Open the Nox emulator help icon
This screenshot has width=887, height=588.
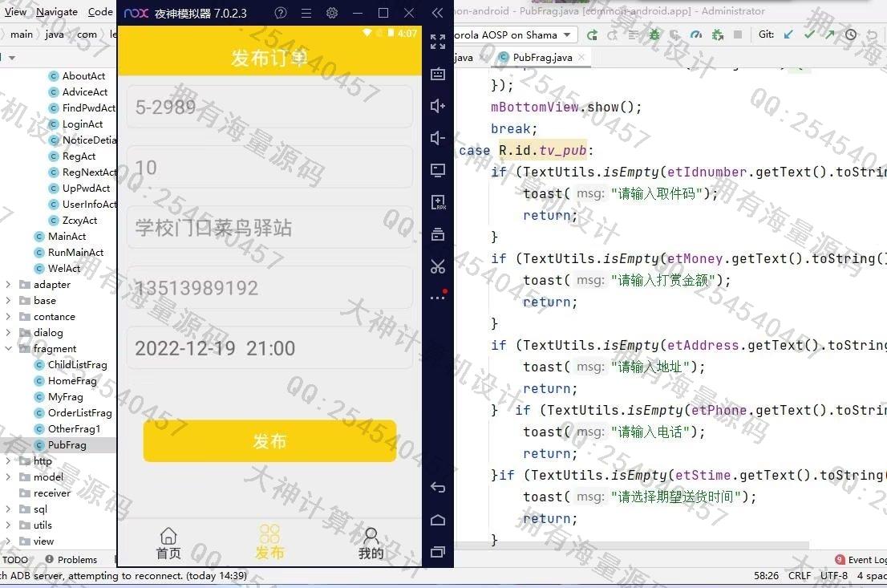(280, 13)
